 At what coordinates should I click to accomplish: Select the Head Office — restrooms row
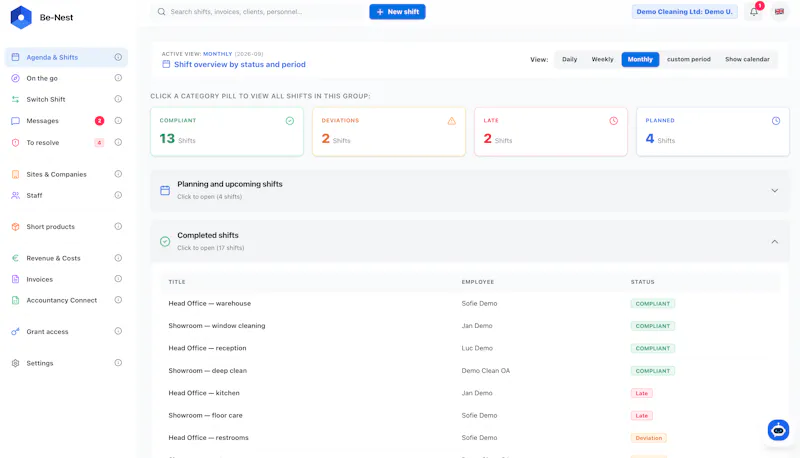coord(470,438)
